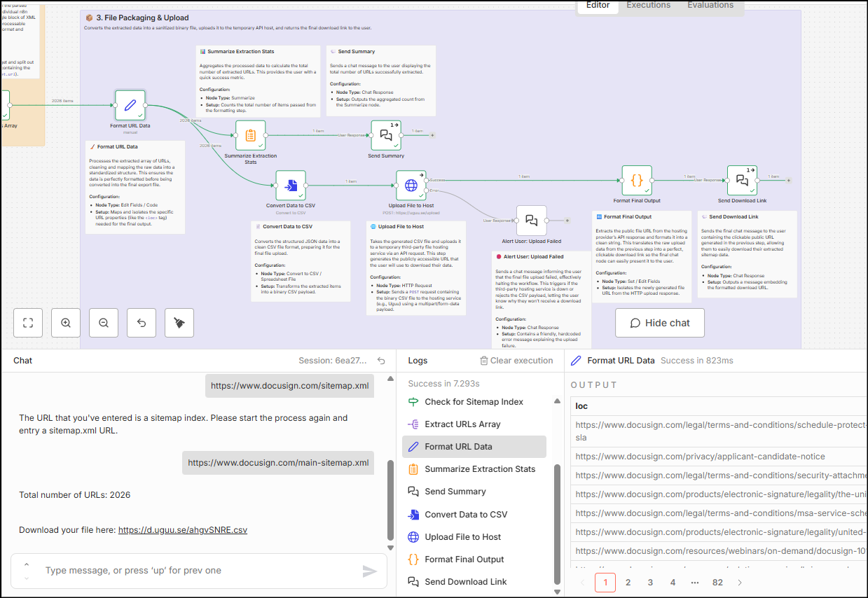Viewport: 868px width, 598px height.
Task: Switch to the Editor tab
Action: (598, 6)
